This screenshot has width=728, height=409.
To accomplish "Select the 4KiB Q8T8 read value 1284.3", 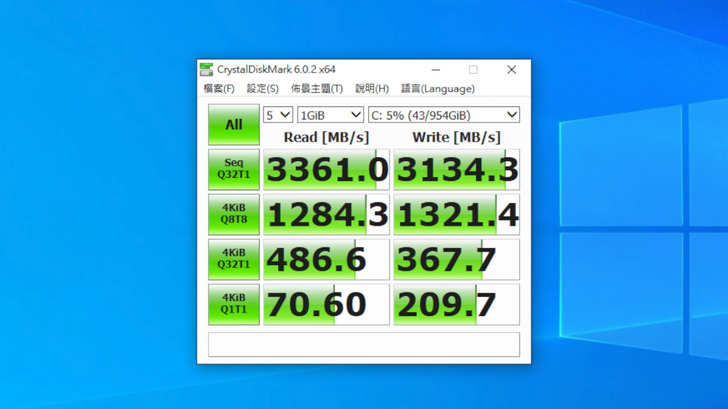I will [x=326, y=214].
